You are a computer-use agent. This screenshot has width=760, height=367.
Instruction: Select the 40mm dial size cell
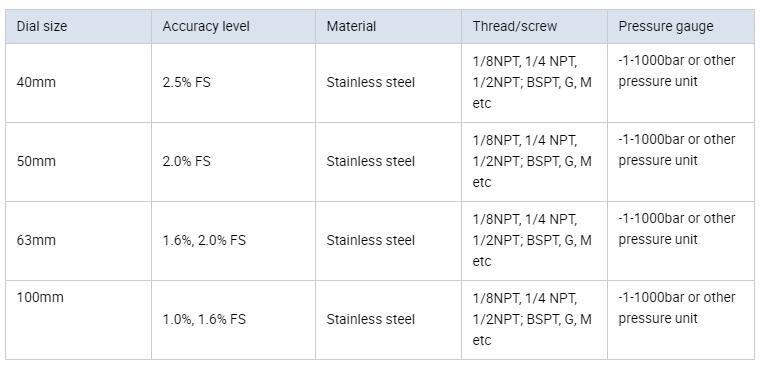79,83
